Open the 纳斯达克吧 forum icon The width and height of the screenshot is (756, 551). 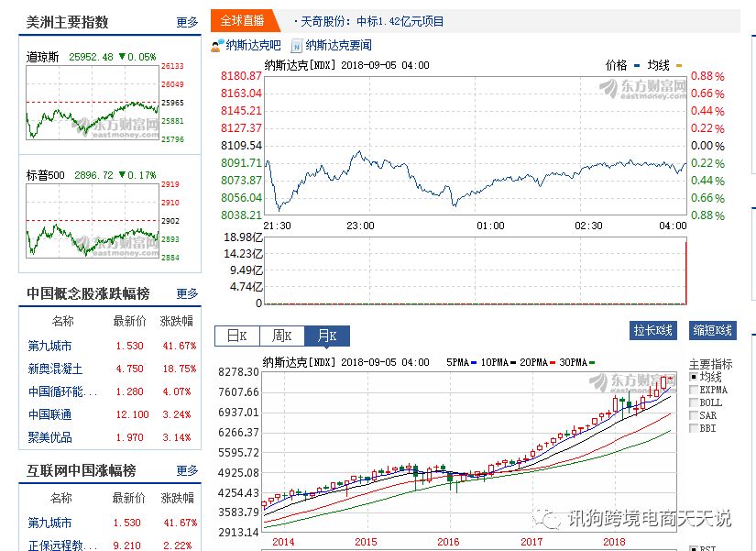click(x=217, y=45)
